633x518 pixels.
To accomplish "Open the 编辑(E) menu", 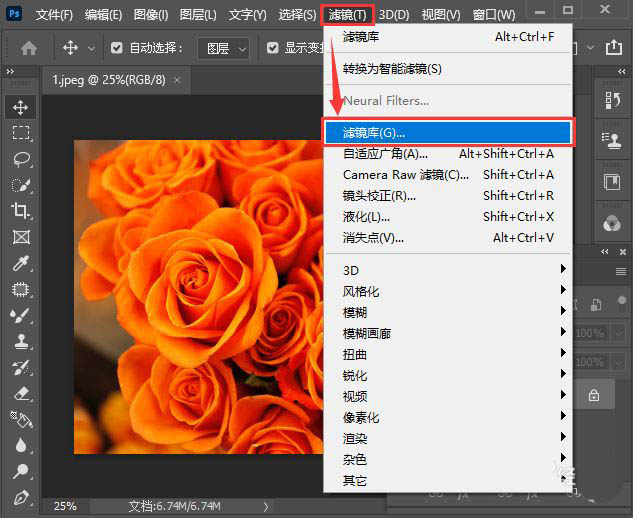I will [103, 15].
